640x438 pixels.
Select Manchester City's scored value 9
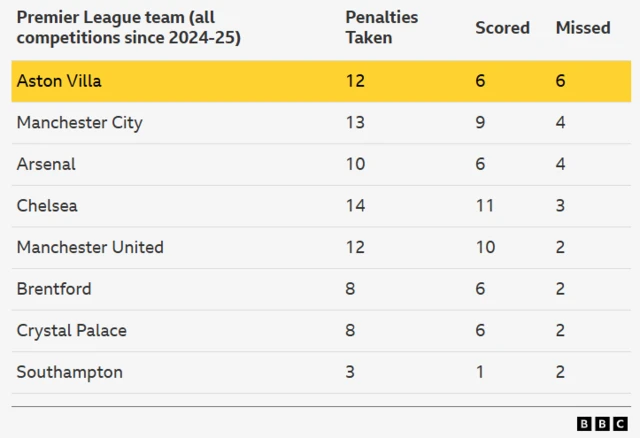pos(481,123)
